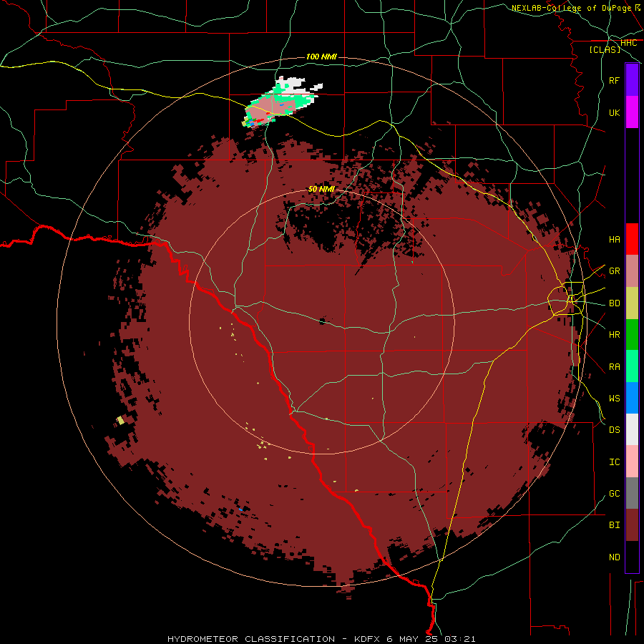This screenshot has height=644, width=644.
Task: Click the gray GC ground clutter swatch
Action: [x=632, y=493]
